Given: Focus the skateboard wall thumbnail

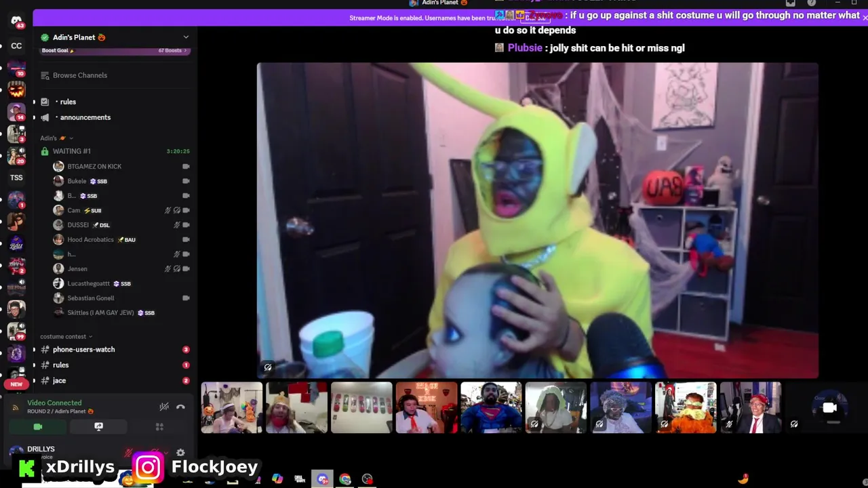Looking at the screenshot, I should [361, 407].
